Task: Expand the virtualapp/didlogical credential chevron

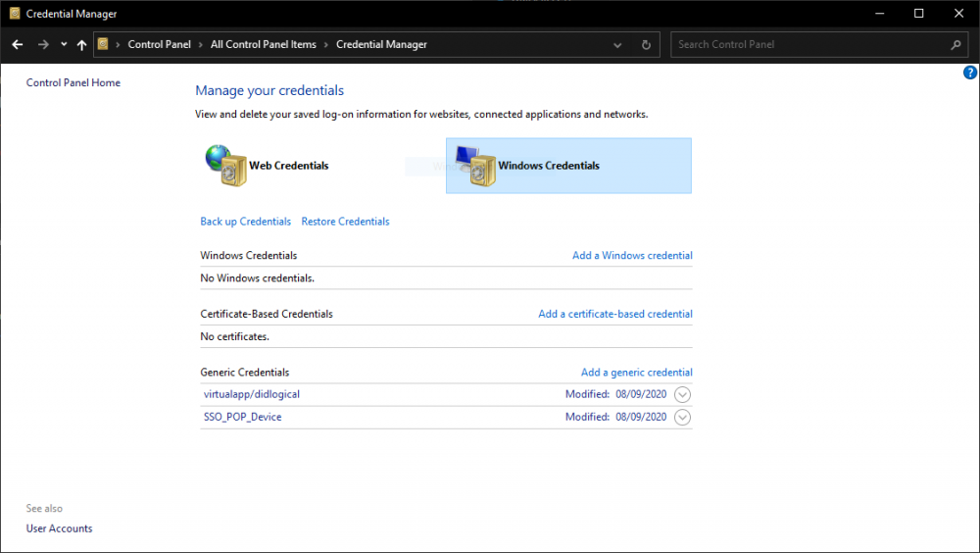Action: [x=682, y=395]
